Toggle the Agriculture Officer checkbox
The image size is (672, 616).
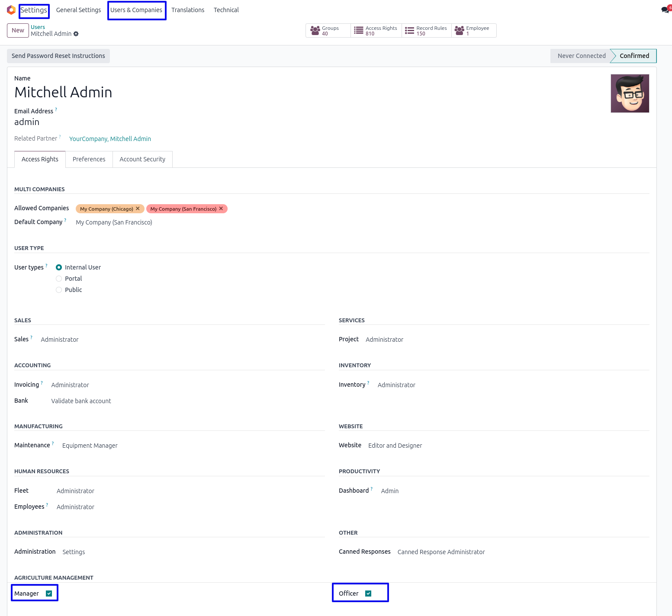point(368,594)
